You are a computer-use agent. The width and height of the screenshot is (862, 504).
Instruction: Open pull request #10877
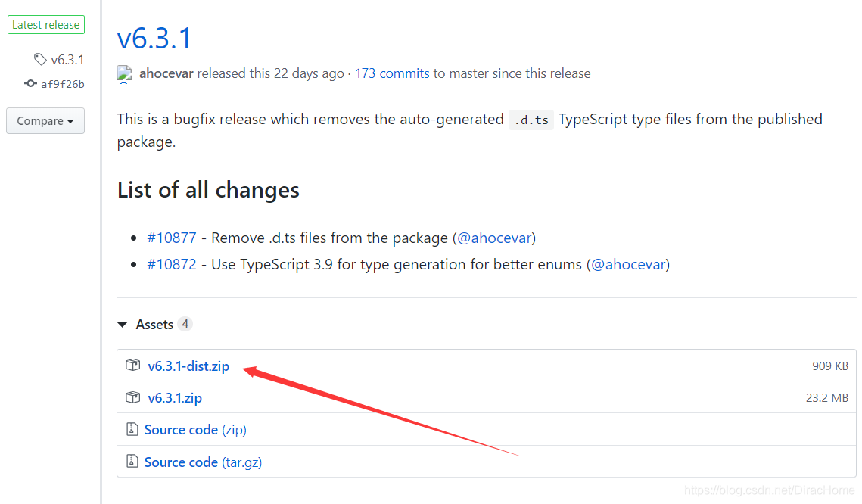click(x=172, y=238)
